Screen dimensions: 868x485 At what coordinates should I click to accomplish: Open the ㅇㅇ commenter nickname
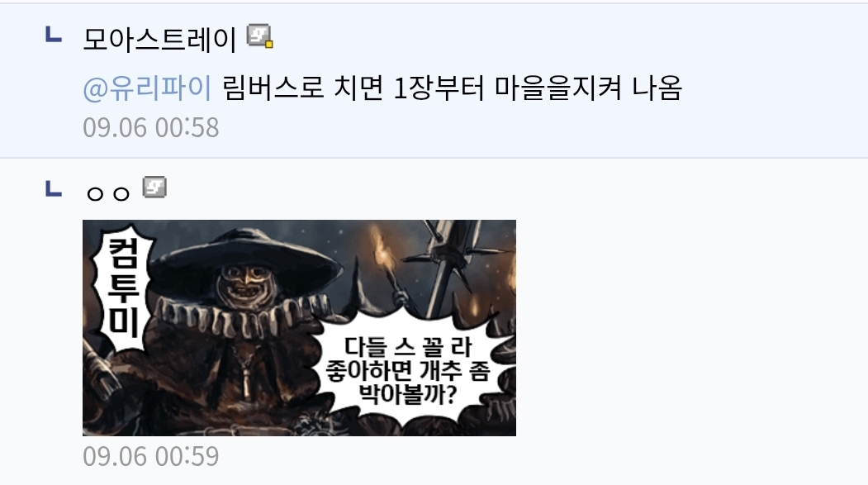(x=108, y=193)
